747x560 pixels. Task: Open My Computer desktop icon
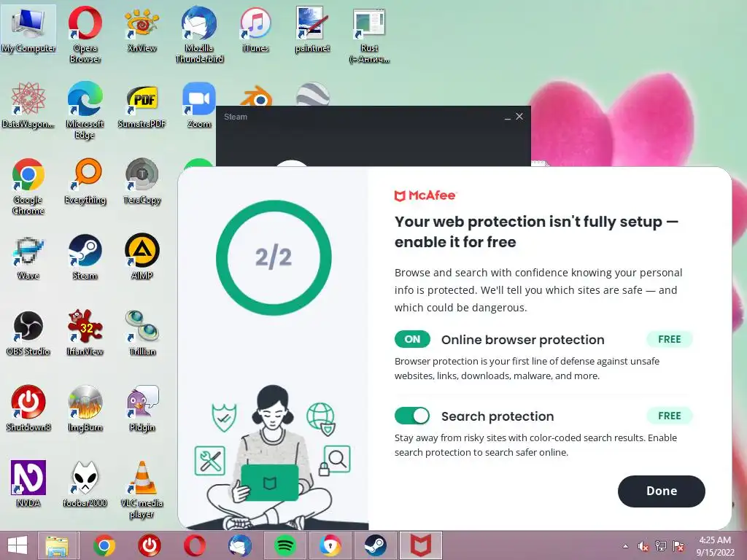click(x=28, y=30)
